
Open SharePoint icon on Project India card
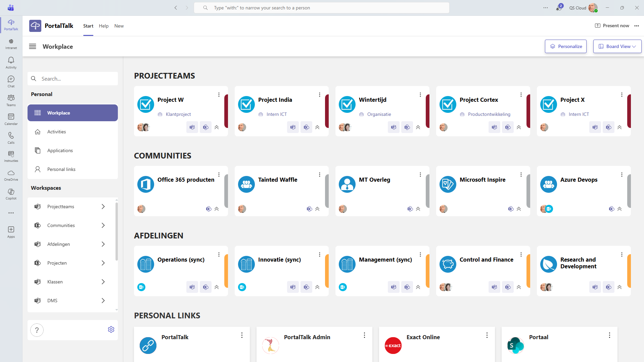coord(306,127)
